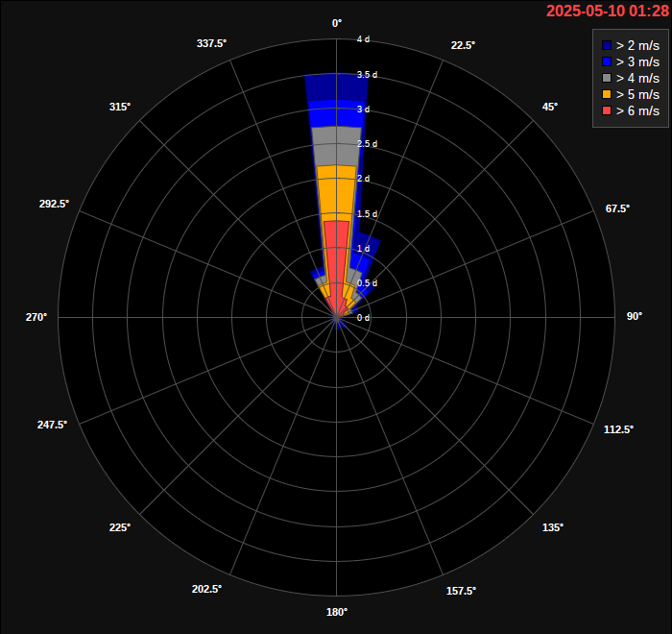Click the timestamp 2025-05-10 01:28
Image resolution: width=672 pixels, height=634 pixels.
[608, 11]
